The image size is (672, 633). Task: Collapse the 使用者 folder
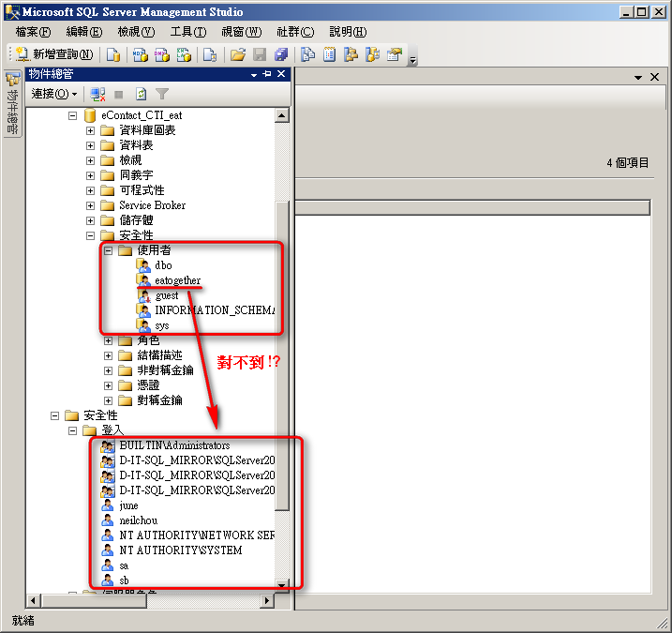click(x=109, y=250)
